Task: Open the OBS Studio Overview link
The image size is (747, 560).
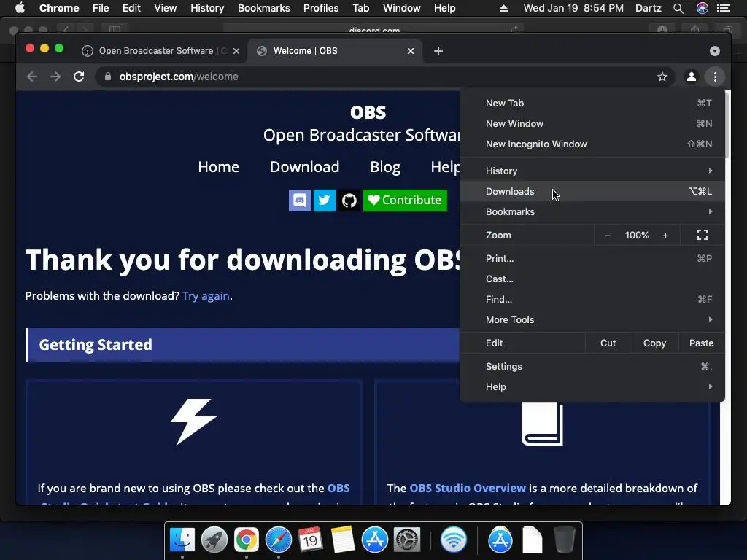Action: click(468, 488)
